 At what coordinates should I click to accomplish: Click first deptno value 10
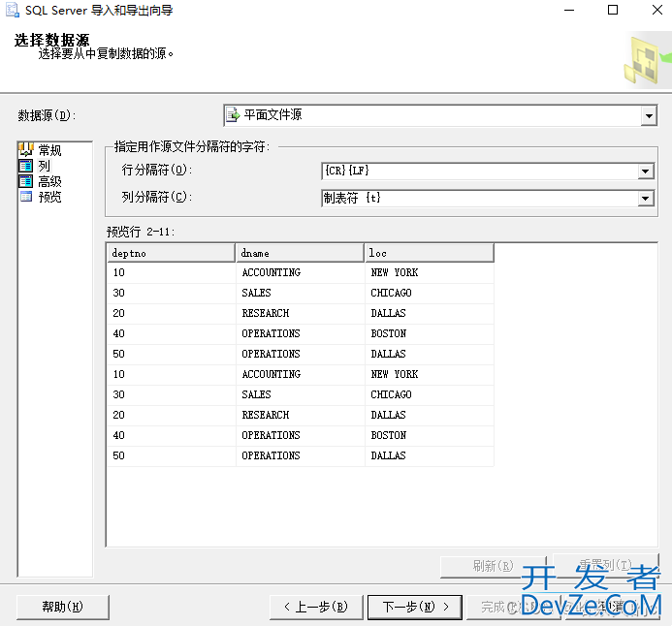171,272
